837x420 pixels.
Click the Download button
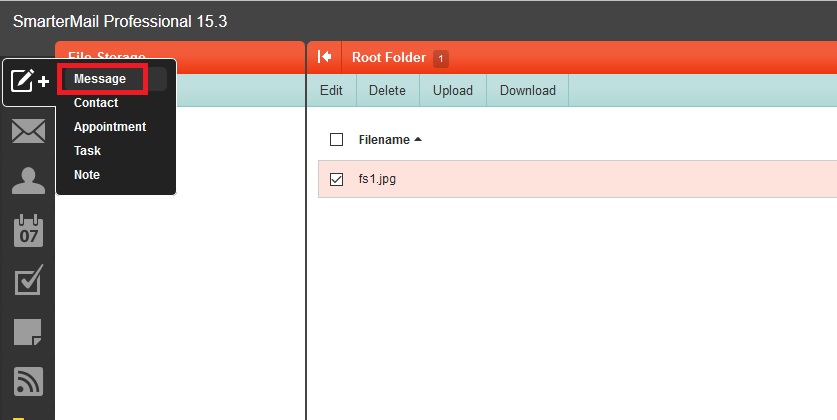(x=527, y=90)
